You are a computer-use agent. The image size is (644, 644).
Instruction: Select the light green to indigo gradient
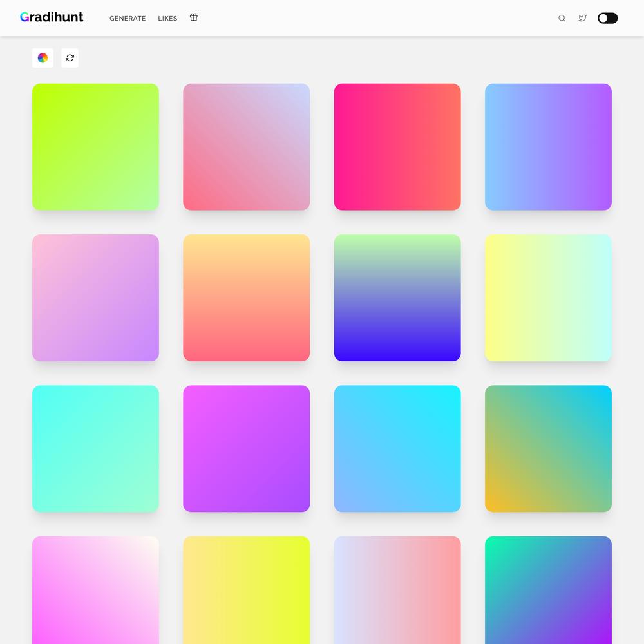[x=397, y=298]
